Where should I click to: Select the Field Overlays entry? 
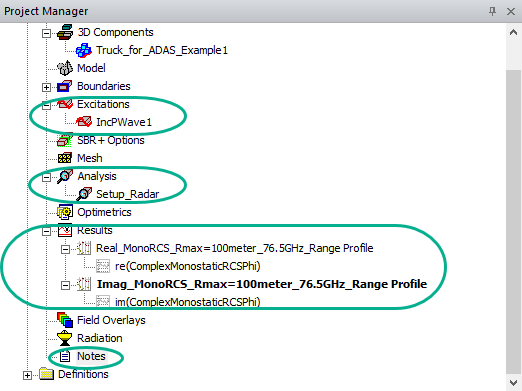(111, 320)
